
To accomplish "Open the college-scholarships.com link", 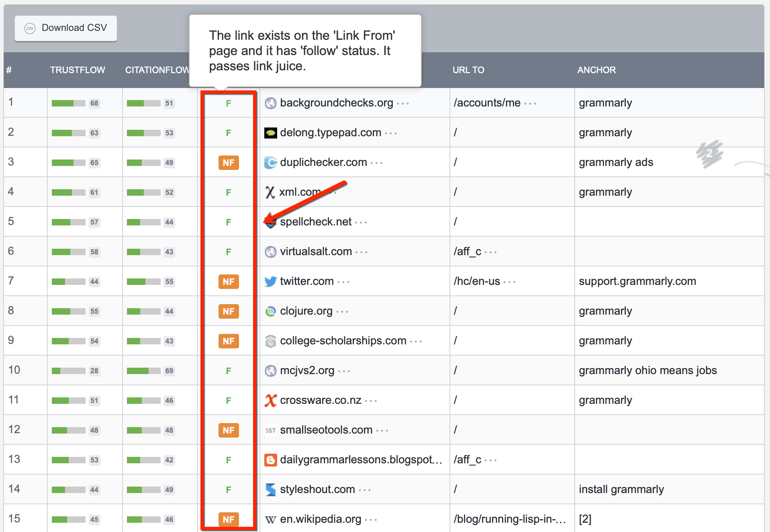I will [343, 341].
